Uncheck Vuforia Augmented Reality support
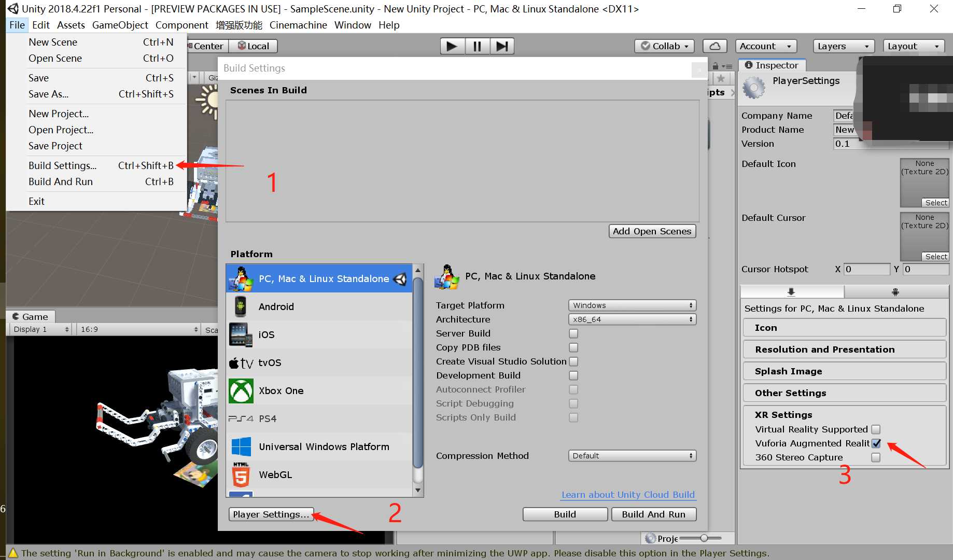The image size is (953, 560). tap(876, 443)
